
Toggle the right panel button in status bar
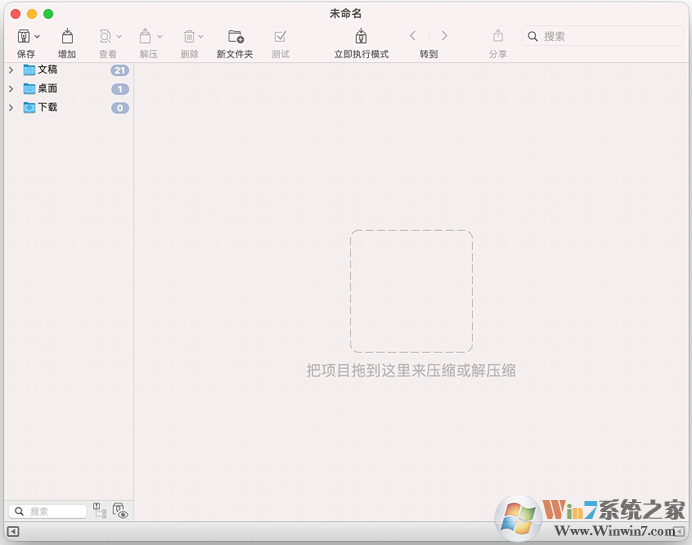point(680,531)
